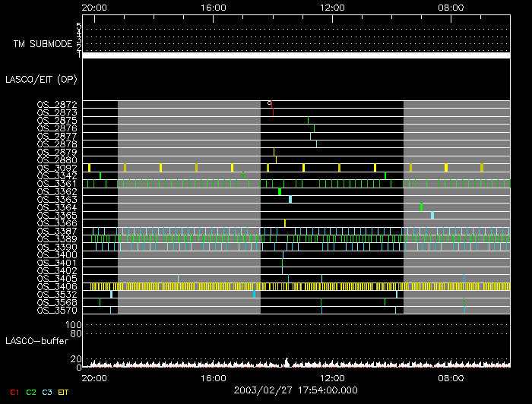Click the green C2 legend label

coord(30,392)
